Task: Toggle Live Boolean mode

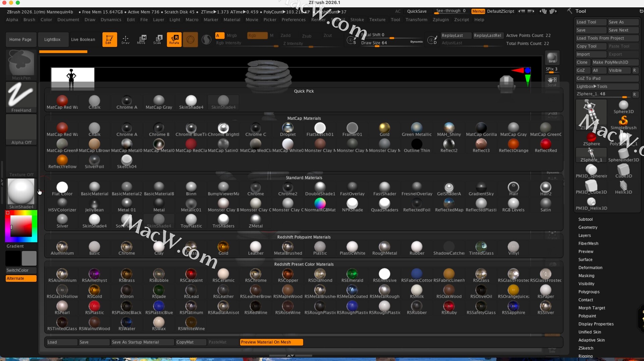Action: click(x=83, y=40)
